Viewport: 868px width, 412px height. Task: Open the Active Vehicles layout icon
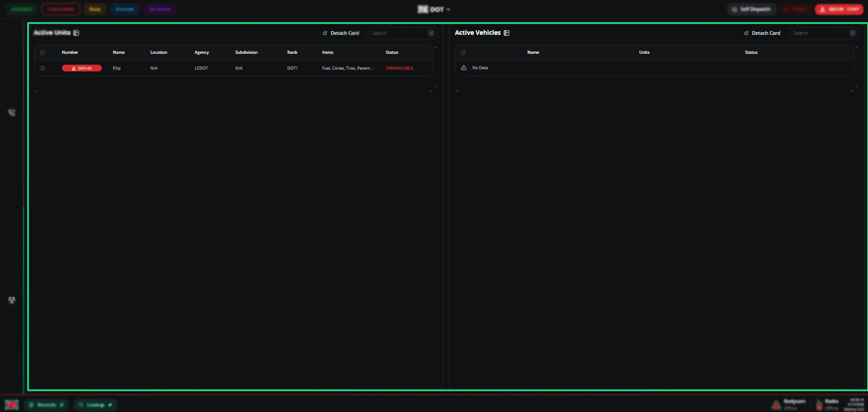(506, 33)
